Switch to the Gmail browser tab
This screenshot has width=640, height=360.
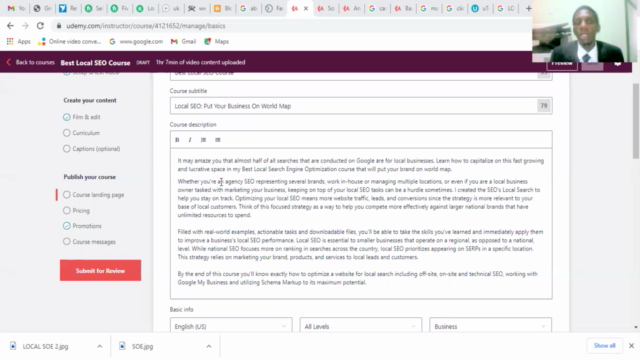click(x=16, y=8)
